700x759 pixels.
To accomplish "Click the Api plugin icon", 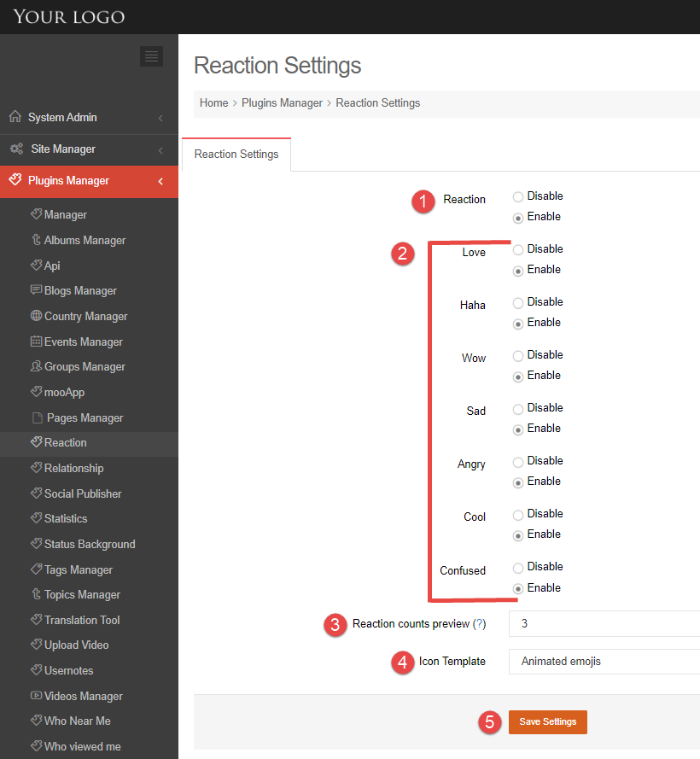I will 37,265.
